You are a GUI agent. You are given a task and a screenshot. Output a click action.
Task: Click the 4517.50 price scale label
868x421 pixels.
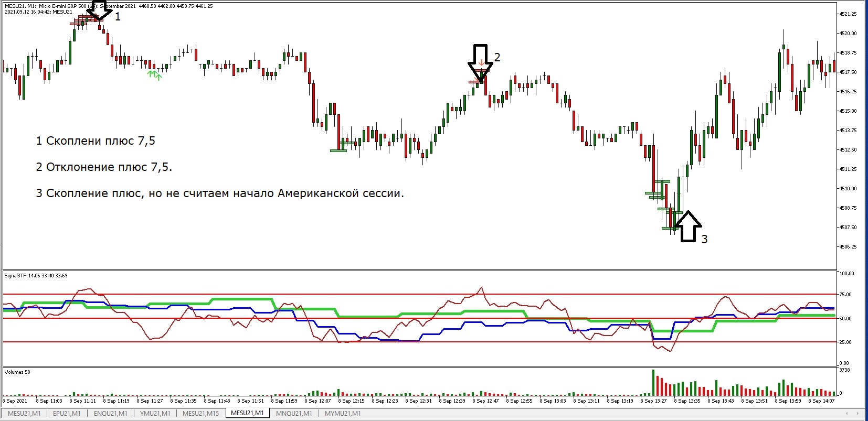click(848, 72)
